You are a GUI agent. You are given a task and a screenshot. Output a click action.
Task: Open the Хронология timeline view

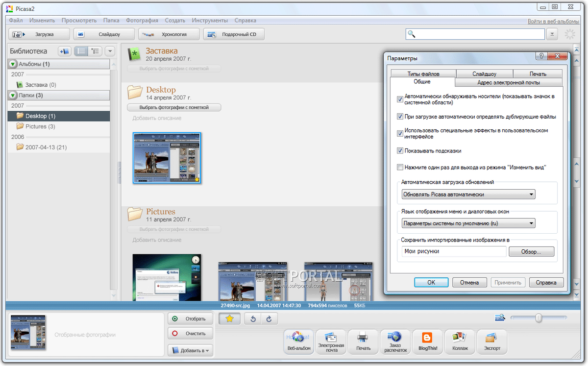pos(169,34)
